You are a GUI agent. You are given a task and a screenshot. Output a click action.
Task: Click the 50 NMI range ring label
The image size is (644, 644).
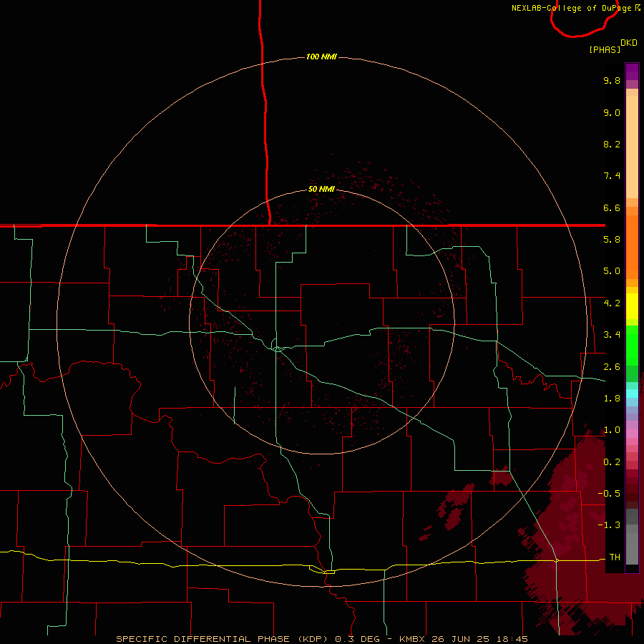[x=321, y=189]
